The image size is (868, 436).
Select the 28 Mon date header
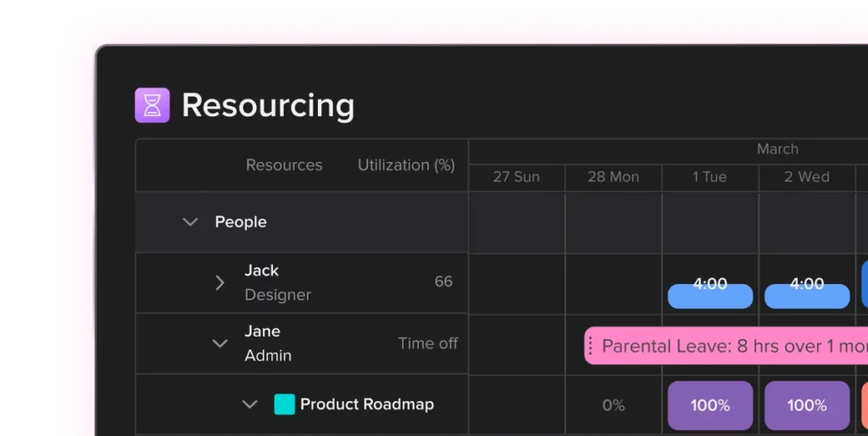coord(614,177)
